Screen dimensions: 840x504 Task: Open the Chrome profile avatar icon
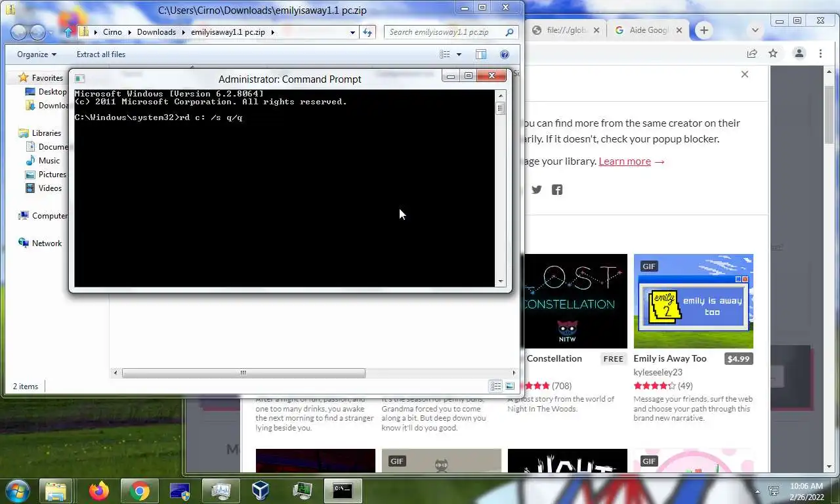(x=799, y=54)
